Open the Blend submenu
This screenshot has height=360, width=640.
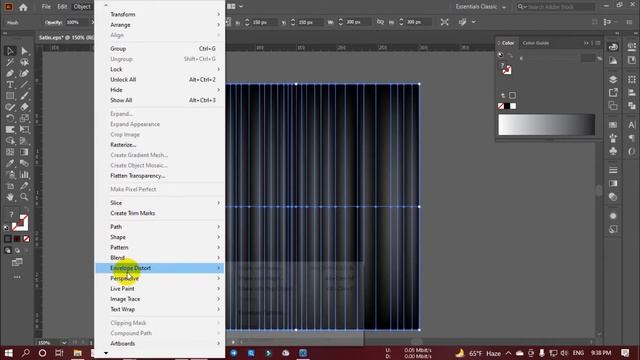(x=160, y=258)
